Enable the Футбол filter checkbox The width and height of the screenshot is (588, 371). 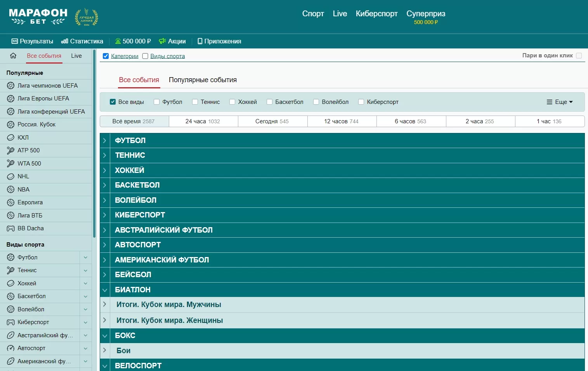(x=157, y=102)
